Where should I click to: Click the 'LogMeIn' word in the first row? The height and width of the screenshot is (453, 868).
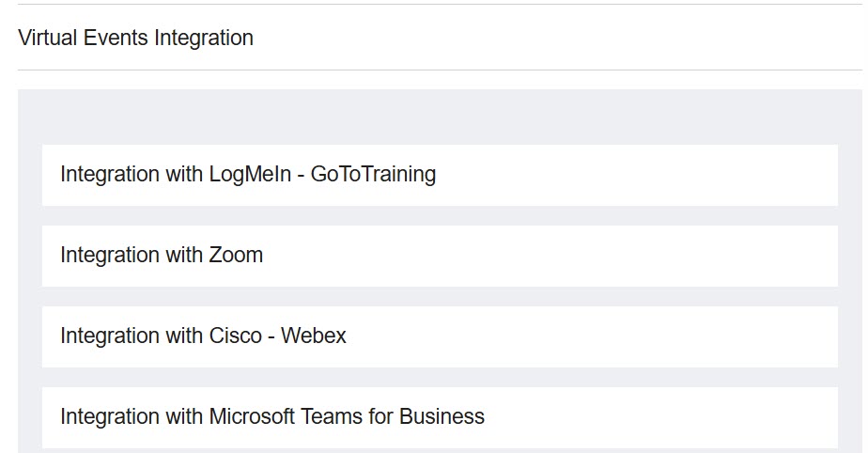coord(250,175)
